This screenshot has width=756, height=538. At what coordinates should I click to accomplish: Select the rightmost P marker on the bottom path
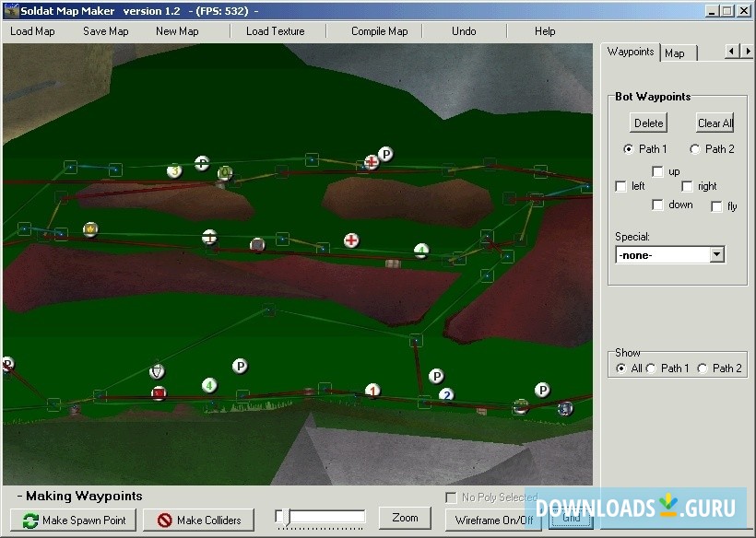point(542,390)
